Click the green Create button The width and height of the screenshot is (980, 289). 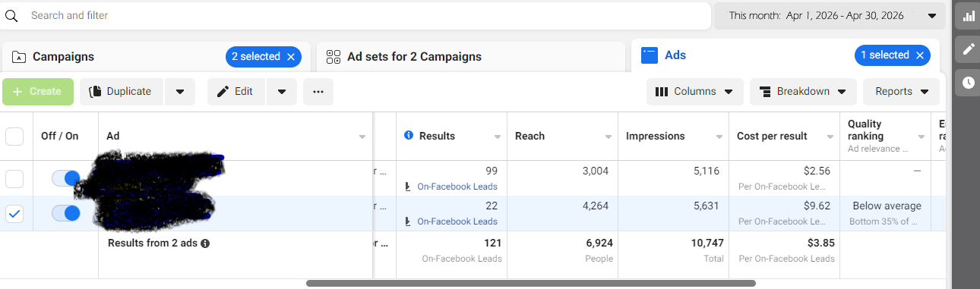coord(38,92)
